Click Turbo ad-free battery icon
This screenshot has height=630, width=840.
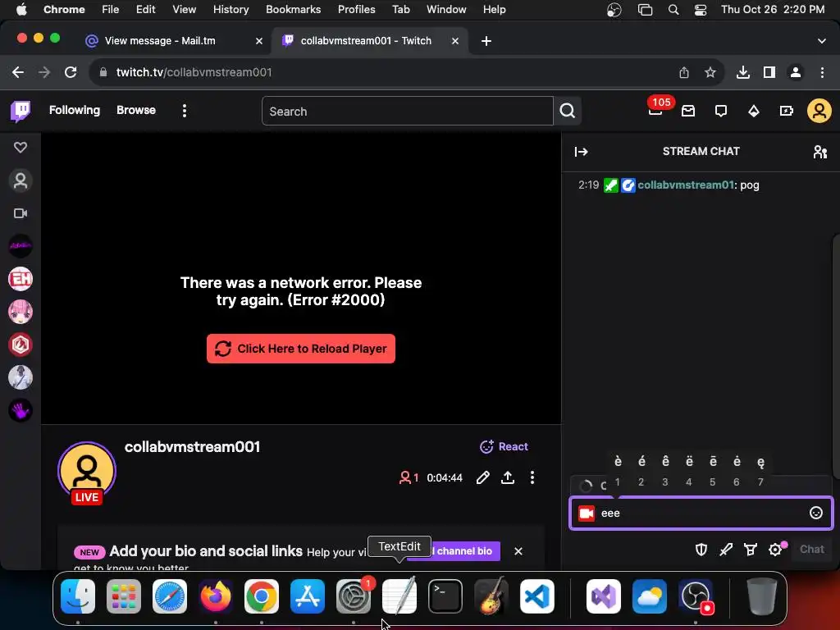point(787,111)
